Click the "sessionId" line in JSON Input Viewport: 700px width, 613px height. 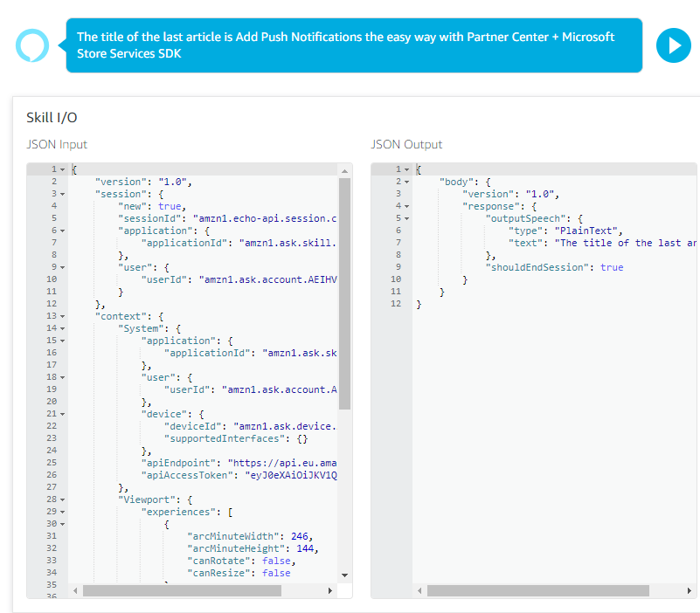(x=227, y=218)
